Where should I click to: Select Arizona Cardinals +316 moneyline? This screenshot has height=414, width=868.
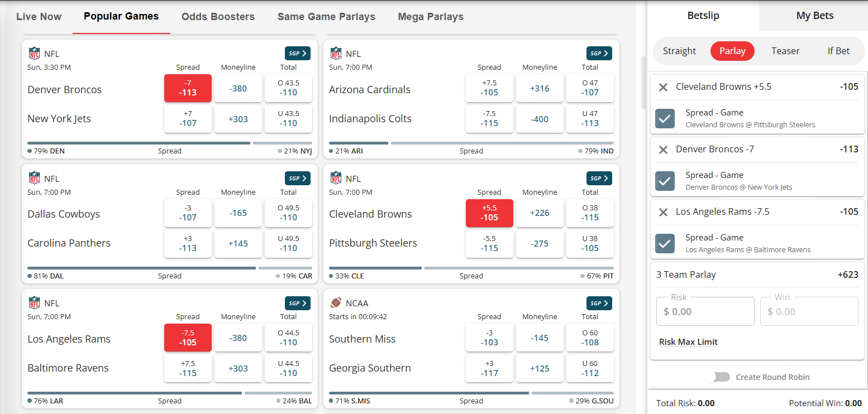540,88
